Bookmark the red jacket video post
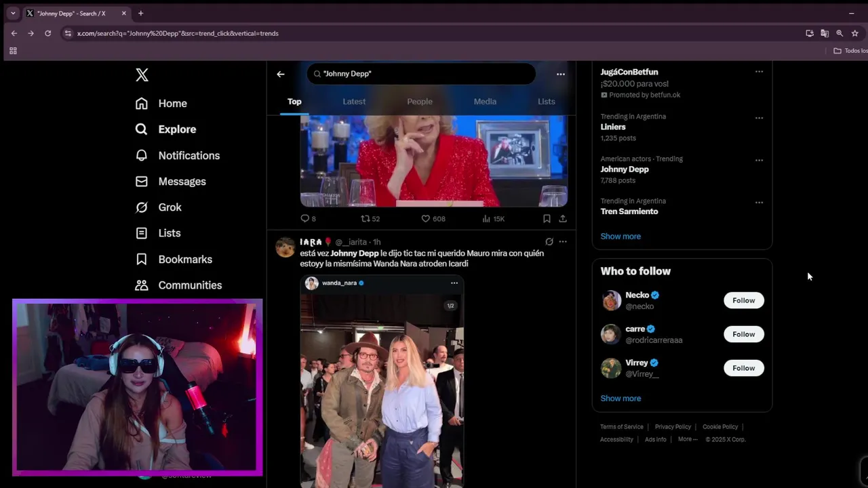 (547, 218)
